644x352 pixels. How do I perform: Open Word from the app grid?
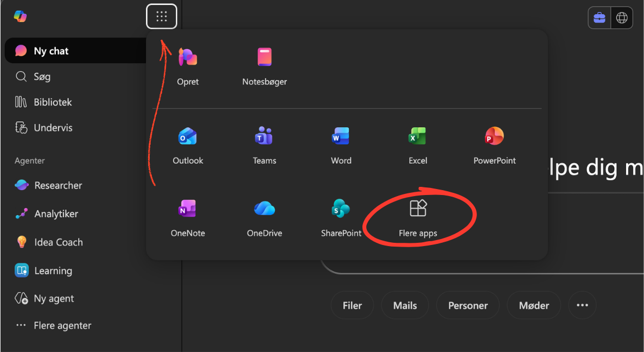click(341, 146)
